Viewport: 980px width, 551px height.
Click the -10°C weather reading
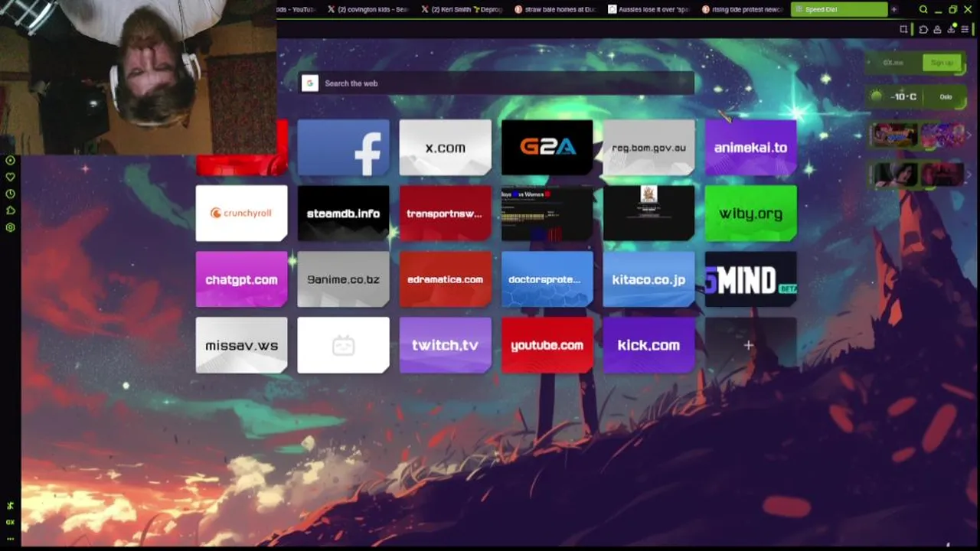[904, 96]
